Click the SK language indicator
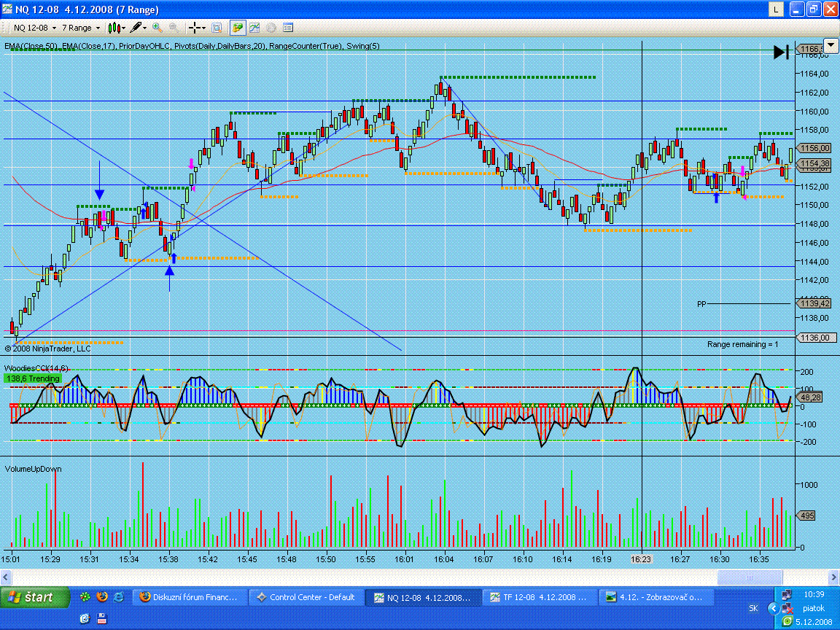This screenshot has height=630, width=840. [753, 609]
